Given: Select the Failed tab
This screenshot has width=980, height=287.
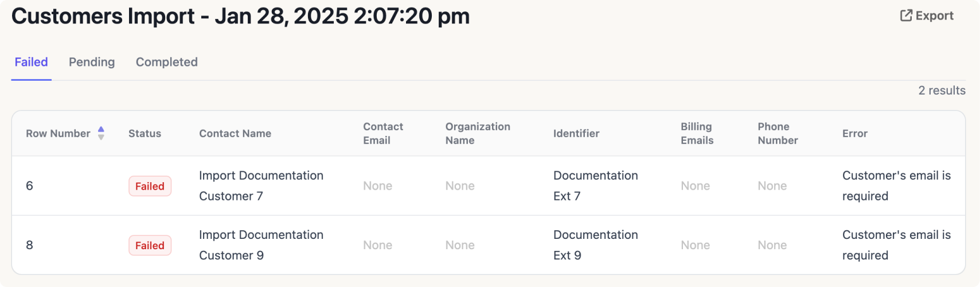Looking at the screenshot, I should click(x=31, y=62).
